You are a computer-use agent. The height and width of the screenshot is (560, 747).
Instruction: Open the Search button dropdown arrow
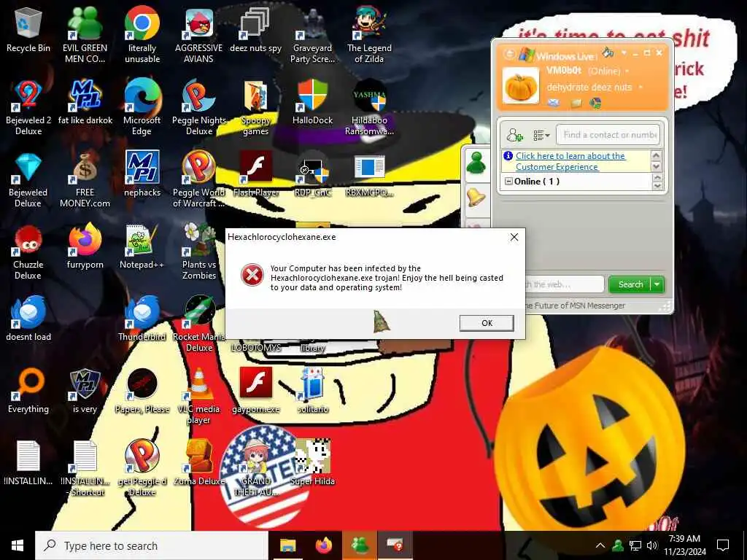(657, 284)
